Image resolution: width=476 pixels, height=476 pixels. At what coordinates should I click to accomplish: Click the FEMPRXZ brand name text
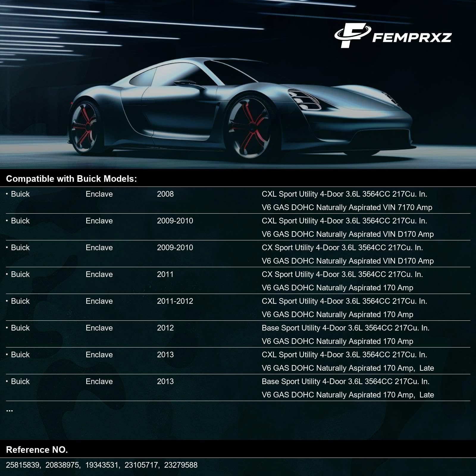click(x=412, y=37)
